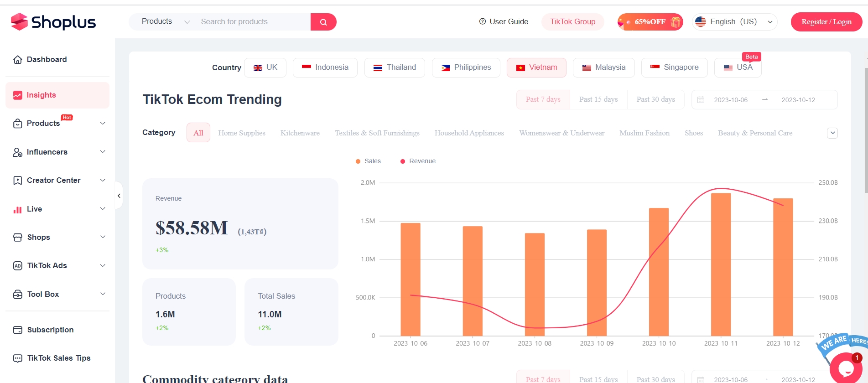Select country Thailand
The image size is (868, 383).
click(395, 67)
